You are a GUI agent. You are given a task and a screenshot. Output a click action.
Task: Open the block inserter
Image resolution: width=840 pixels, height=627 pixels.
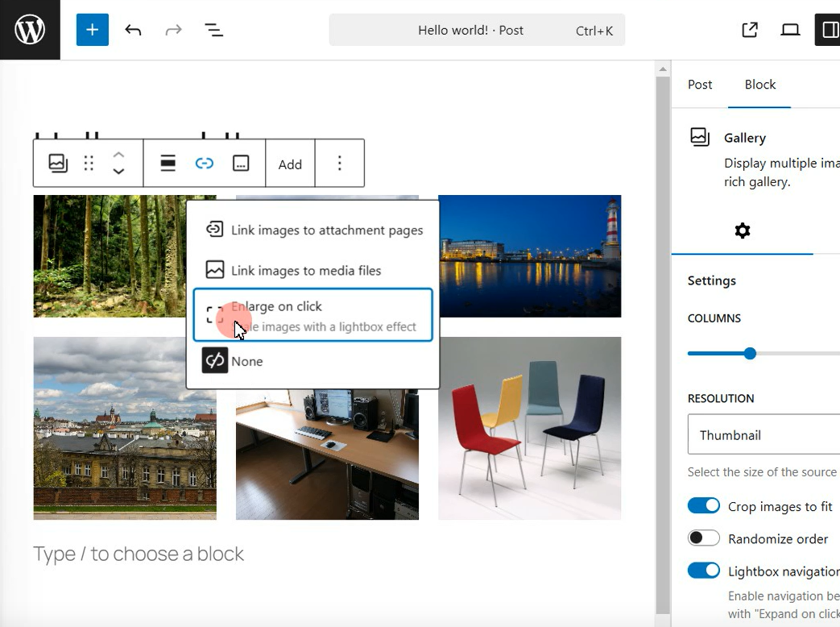pyautogui.click(x=92, y=30)
